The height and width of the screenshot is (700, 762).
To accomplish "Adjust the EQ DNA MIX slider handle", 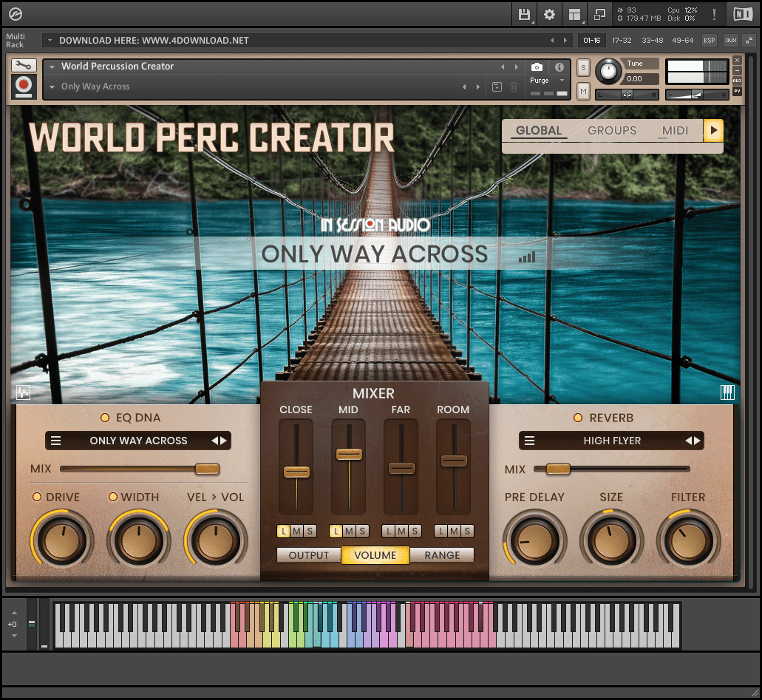I will pyautogui.click(x=208, y=469).
